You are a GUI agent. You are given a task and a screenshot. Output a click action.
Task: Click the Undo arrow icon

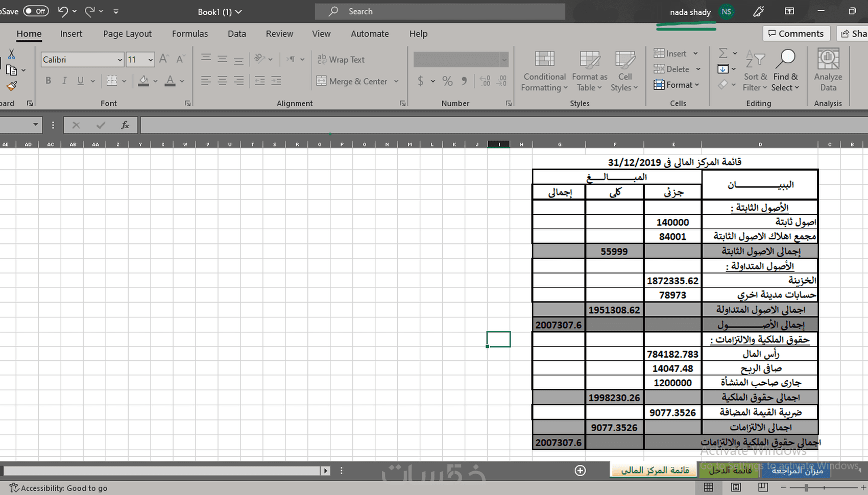coord(63,11)
